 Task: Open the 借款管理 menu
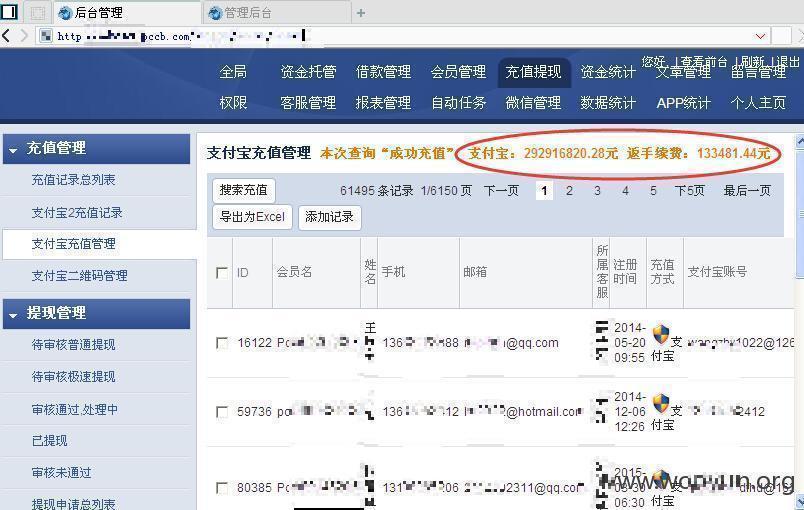[383, 72]
